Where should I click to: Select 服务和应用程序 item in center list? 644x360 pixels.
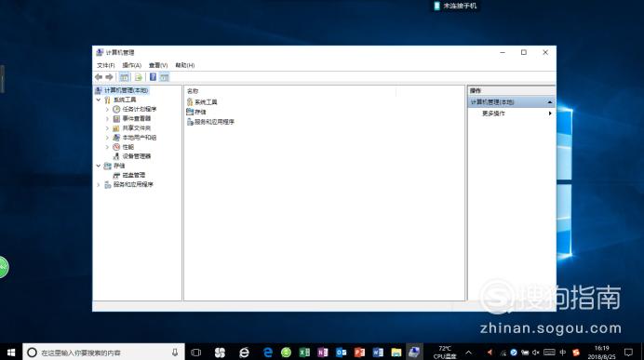coord(210,122)
